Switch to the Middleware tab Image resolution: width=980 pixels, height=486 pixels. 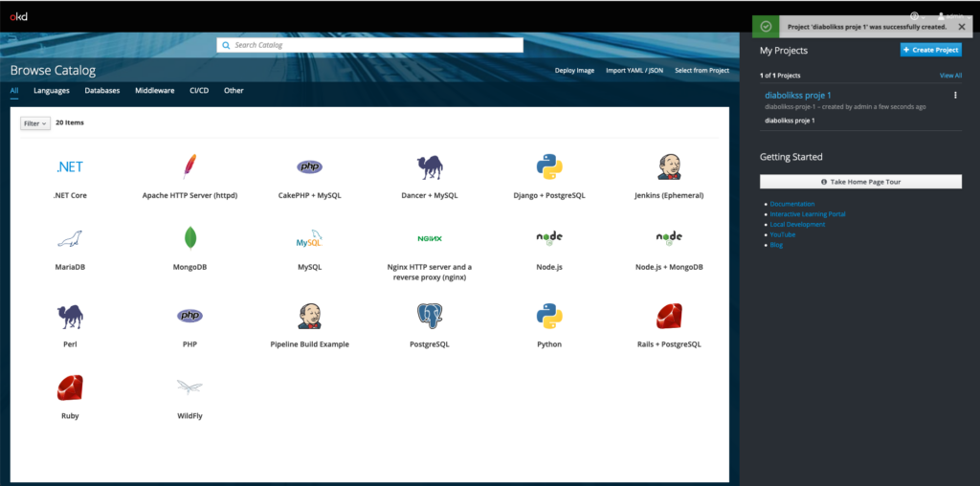pyautogui.click(x=154, y=91)
